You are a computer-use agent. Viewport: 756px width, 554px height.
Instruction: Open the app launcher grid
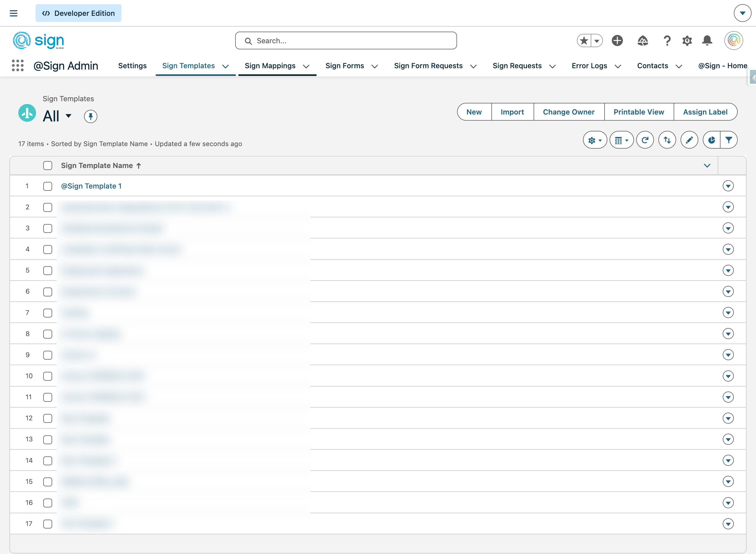pyautogui.click(x=18, y=66)
